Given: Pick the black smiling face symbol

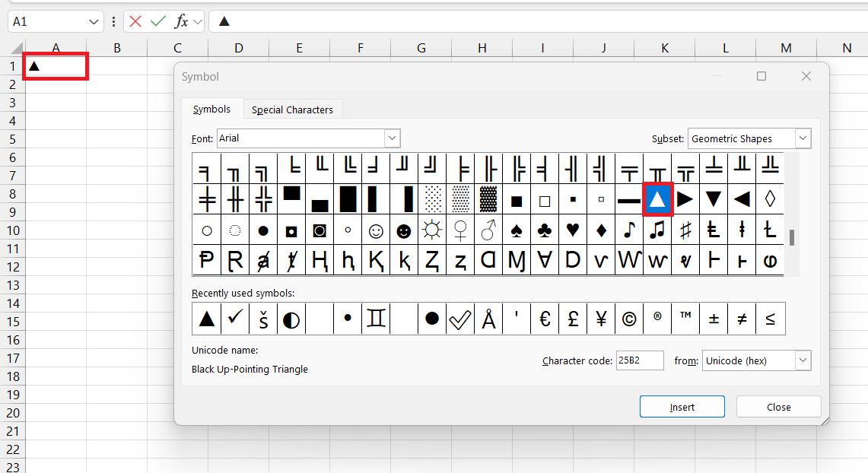Looking at the screenshot, I should (x=404, y=230).
